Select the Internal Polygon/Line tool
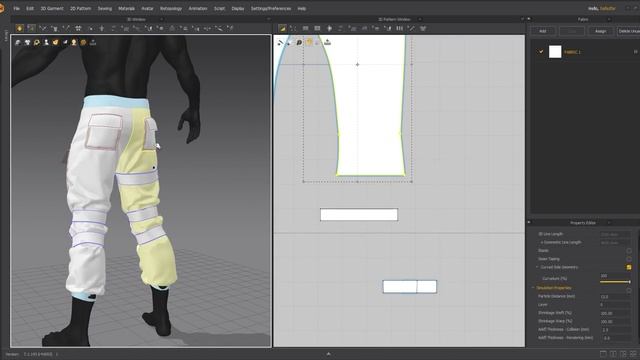The image size is (640, 360). 329,28
